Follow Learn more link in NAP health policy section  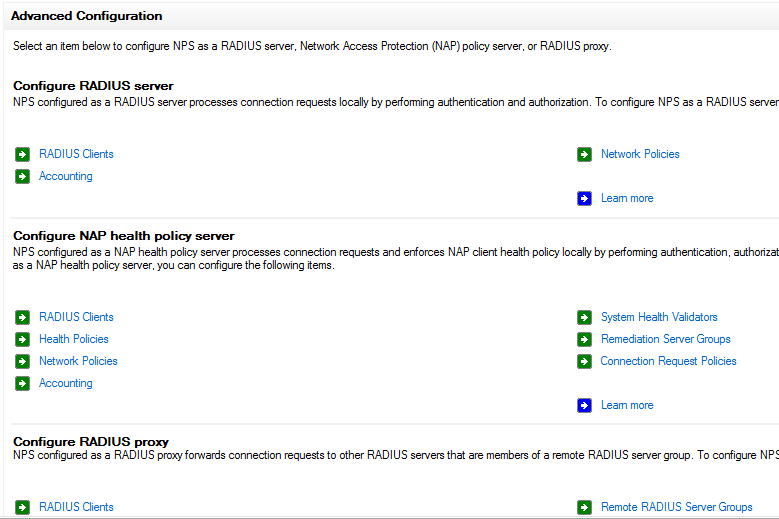click(627, 405)
